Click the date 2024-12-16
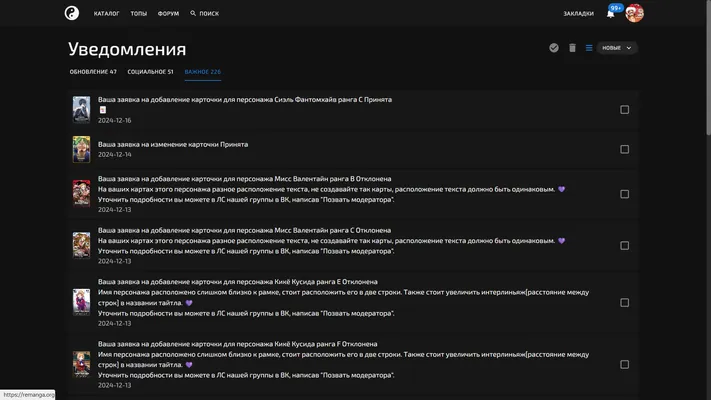Image resolution: width=711 pixels, height=400 pixels. (x=115, y=120)
